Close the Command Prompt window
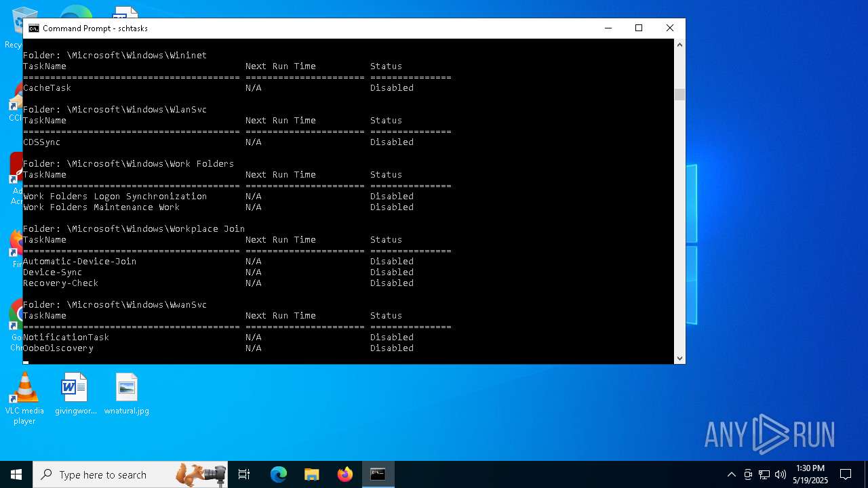Image resolution: width=868 pixels, height=488 pixels. [669, 28]
